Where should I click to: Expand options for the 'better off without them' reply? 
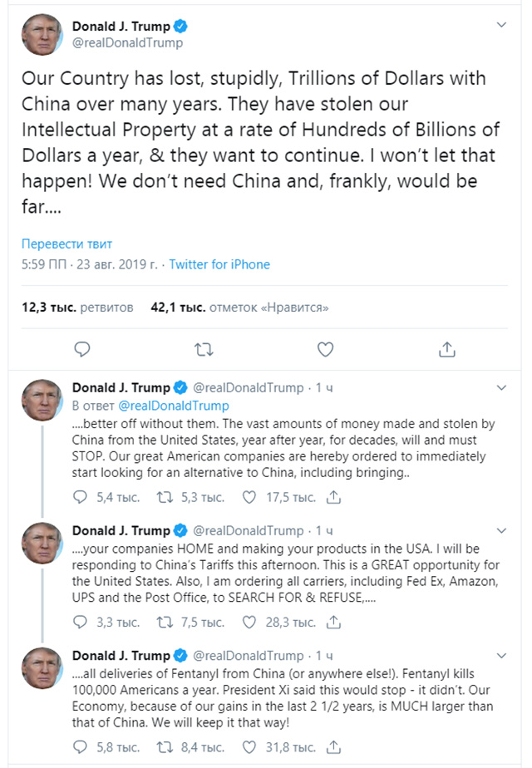501,388
